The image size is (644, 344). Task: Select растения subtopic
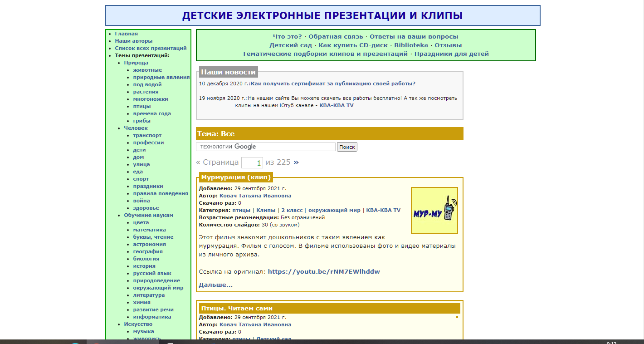click(x=146, y=92)
